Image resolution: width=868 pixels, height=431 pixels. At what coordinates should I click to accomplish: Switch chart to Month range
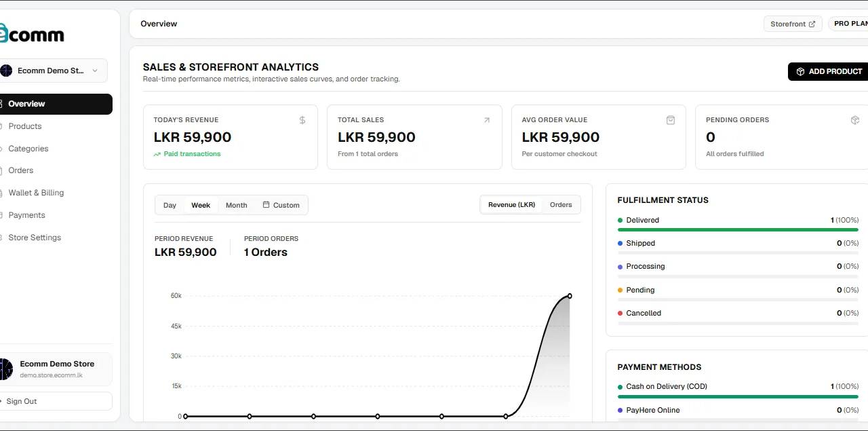tap(236, 205)
